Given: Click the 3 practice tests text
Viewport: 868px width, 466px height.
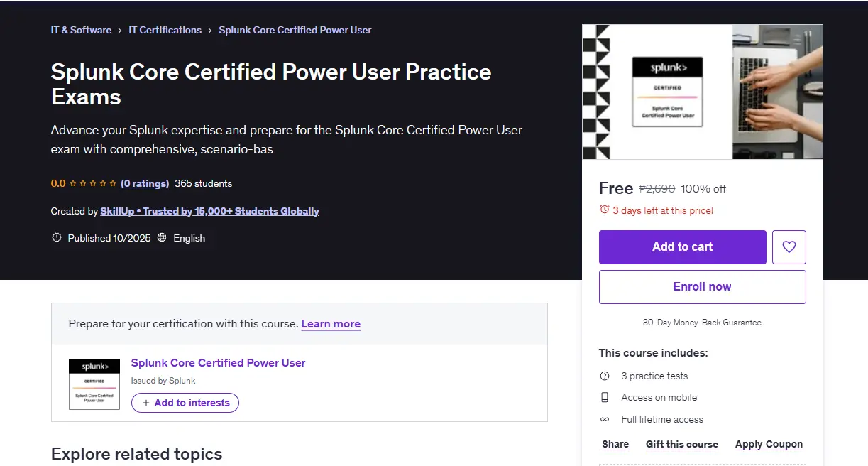Looking at the screenshot, I should coord(654,376).
